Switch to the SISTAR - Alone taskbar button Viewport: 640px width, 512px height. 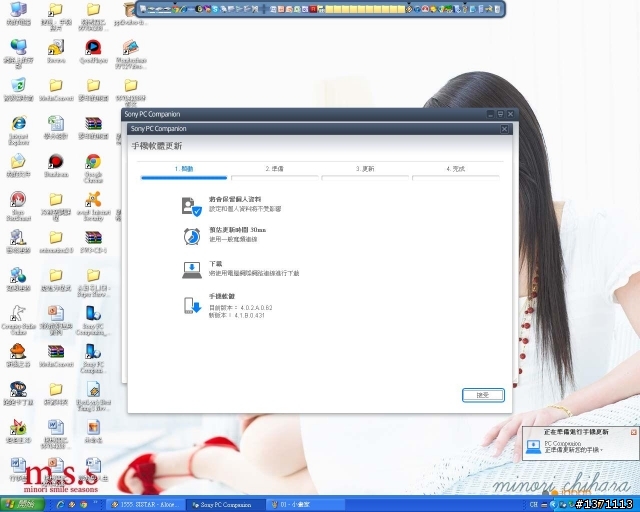146,505
